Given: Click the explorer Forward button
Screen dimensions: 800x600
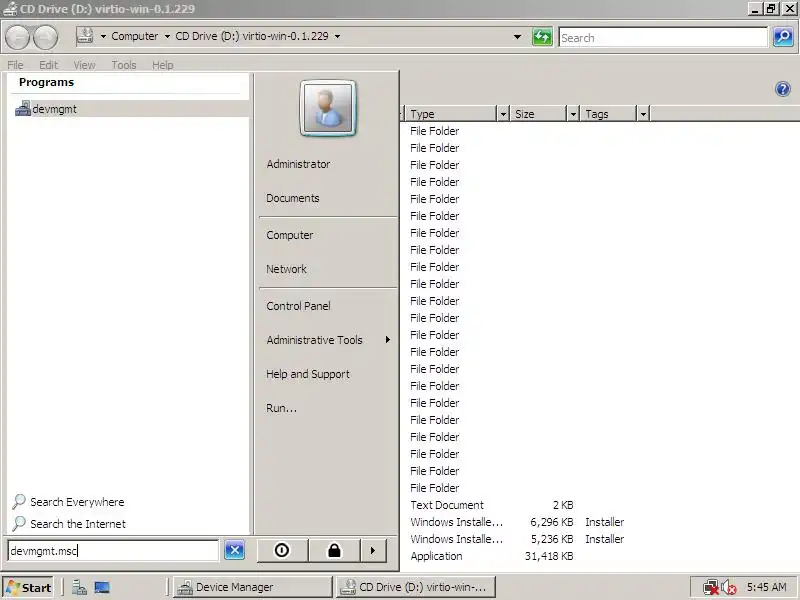Looking at the screenshot, I should [46, 37].
